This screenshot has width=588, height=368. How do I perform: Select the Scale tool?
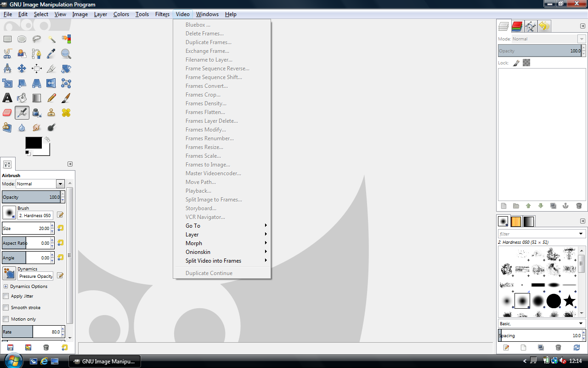coord(7,83)
